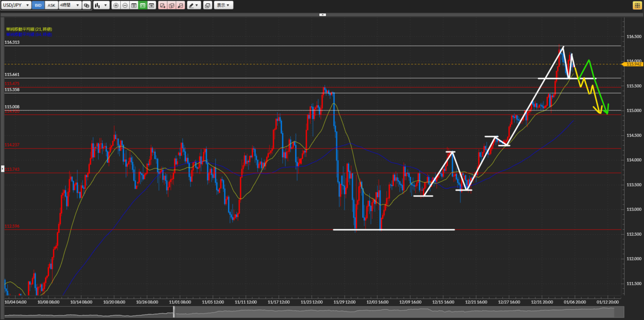The width and height of the screenshot is (644, 320).
Task: Open the 4時間 timeframe dropdown
Action: point(69,5)
